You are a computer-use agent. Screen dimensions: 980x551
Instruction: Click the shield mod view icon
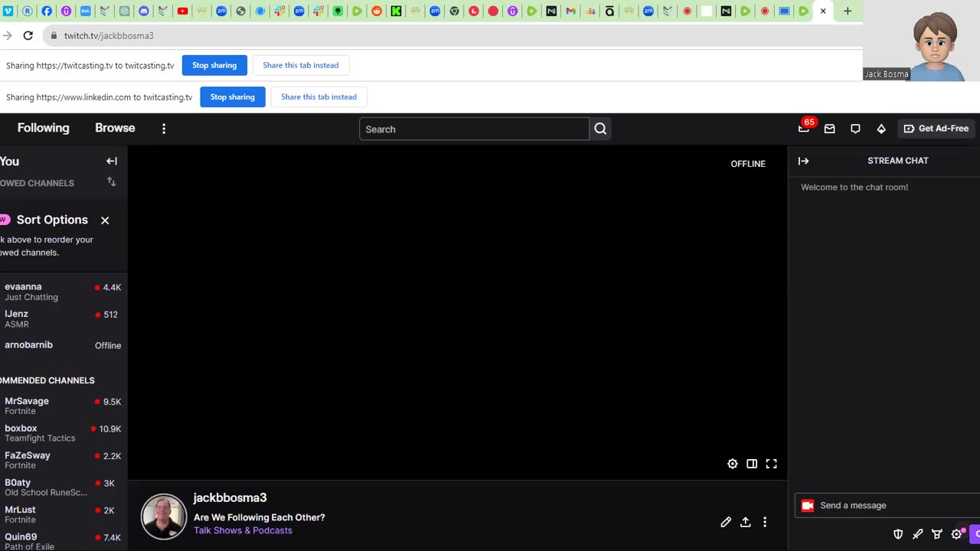coord(898,534)
